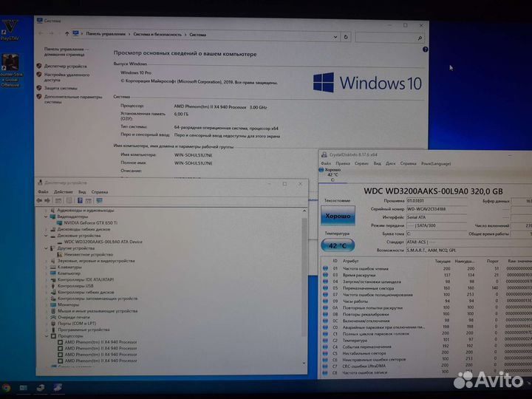Viewport: 532px width, 399px height.
Task: Open Дополнительные параметры системы link
Action: 73,99
